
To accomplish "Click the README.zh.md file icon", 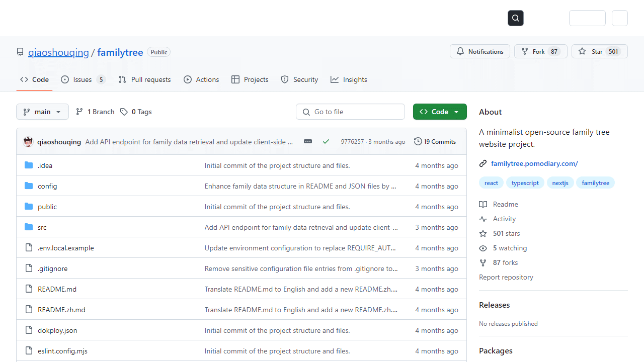I will 29,310.
